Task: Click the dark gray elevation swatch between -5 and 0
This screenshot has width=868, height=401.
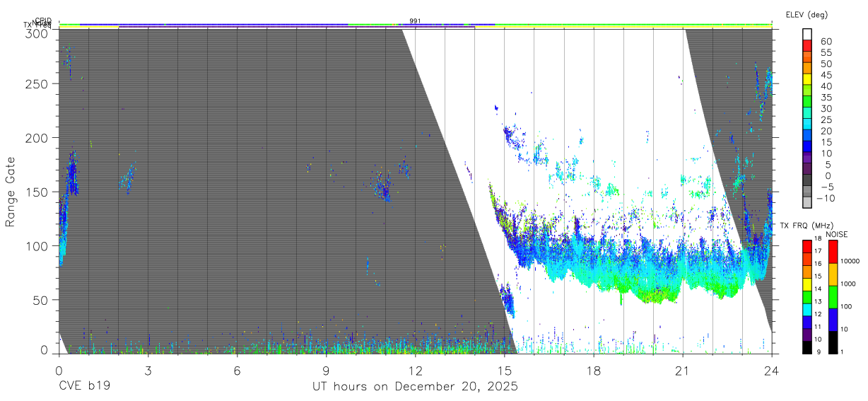Action: coord(807,181)
